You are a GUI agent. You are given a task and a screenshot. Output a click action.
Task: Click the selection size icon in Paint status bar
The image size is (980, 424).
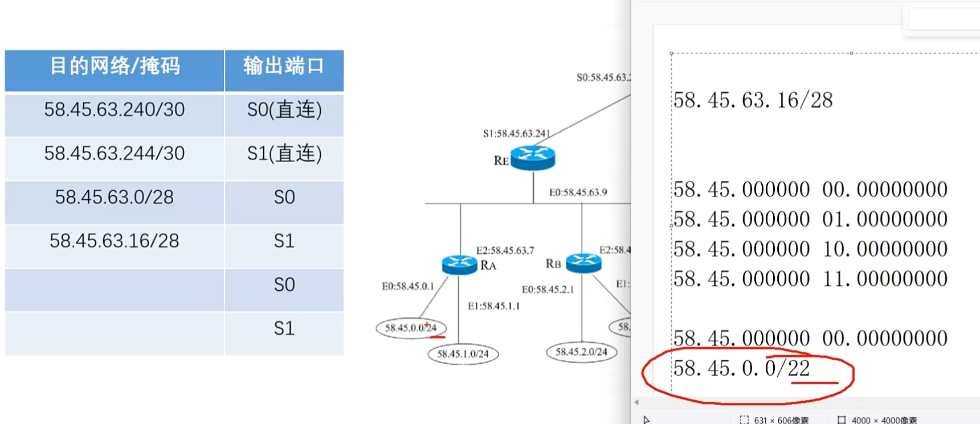point(744,420)
